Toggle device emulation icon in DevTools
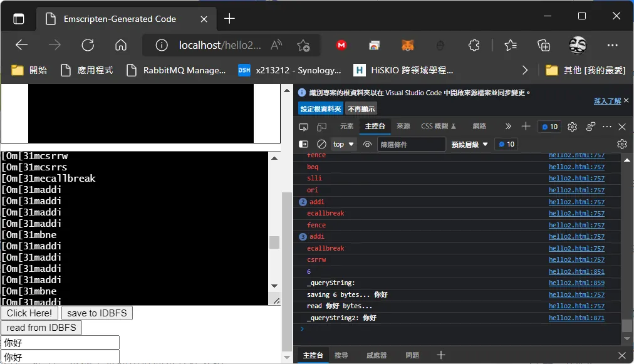This screenshot has height=364, width=634. (x=321, y=127)
